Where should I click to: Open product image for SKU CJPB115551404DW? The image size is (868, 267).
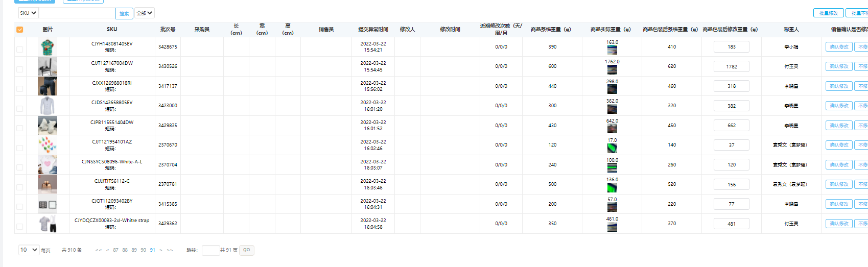(48, 126)
